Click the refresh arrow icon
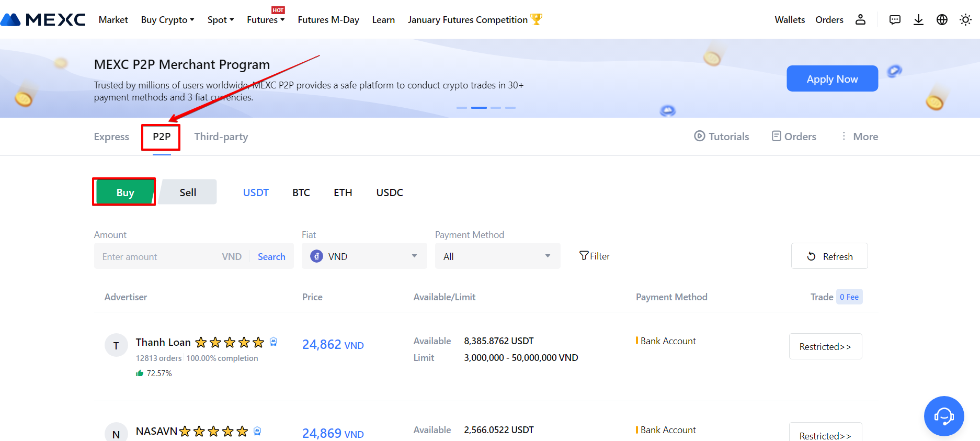Viewport: 980px width, 441px height. 811,256
